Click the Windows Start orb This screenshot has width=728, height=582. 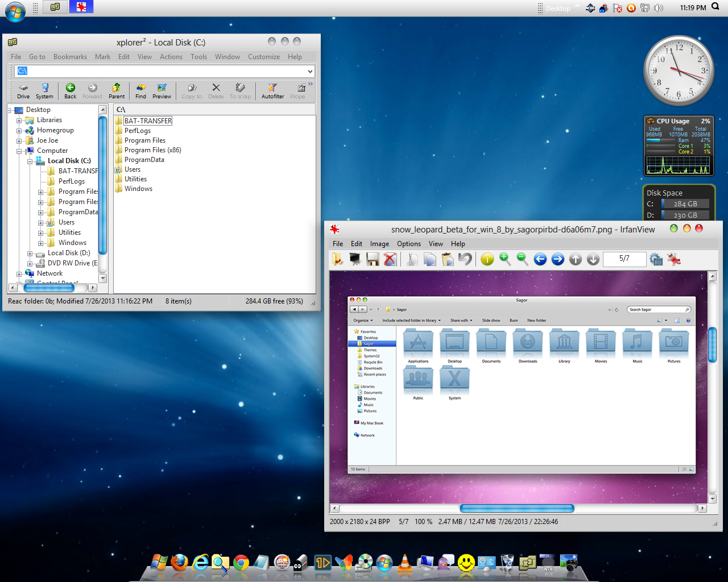[x=15, y=11]
